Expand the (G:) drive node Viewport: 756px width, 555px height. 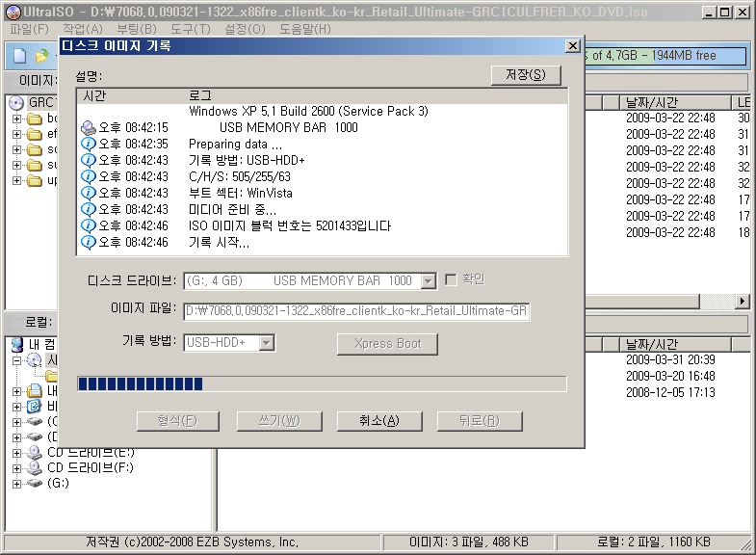coord(17,484)
